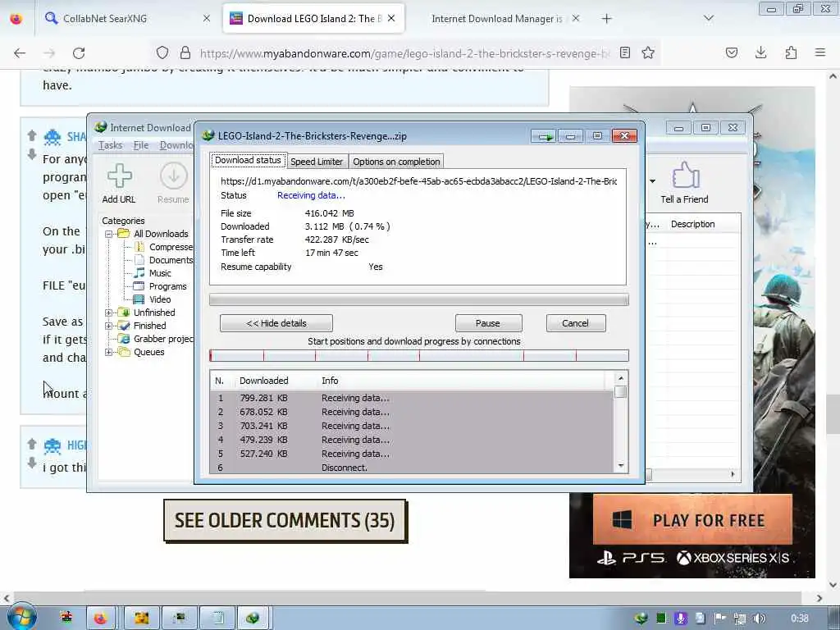This screenshot has width=840, height=630.
Task: Click the Info column header in connections list
Action: coord(330,381)
